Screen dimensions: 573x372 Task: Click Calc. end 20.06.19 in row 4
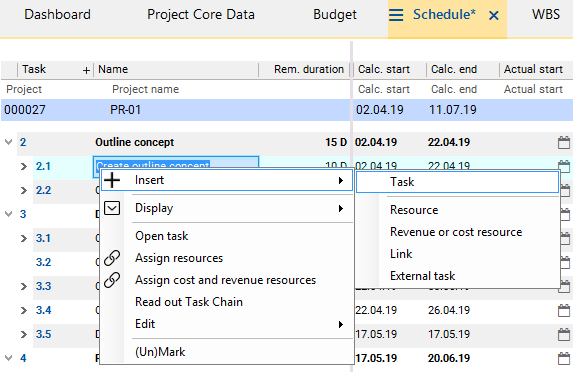tap(449, 358)
